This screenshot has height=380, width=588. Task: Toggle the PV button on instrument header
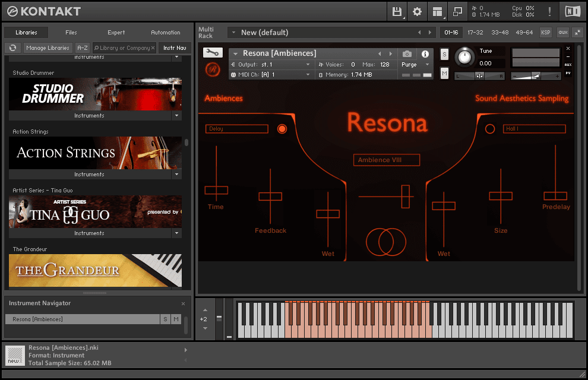click(x=568, y=73)
